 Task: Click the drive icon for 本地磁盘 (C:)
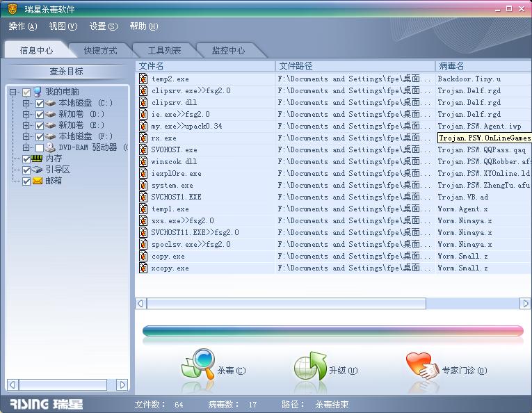point(51,103)
